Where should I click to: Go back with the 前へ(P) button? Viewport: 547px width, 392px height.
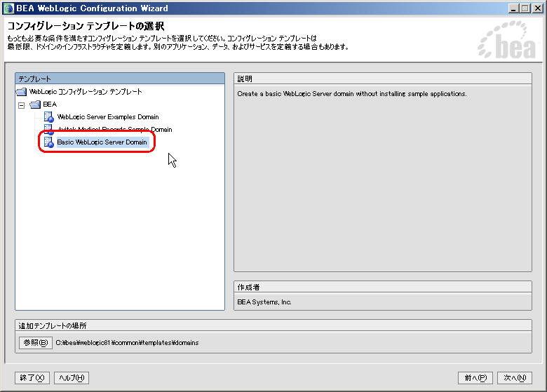[475, 378]
